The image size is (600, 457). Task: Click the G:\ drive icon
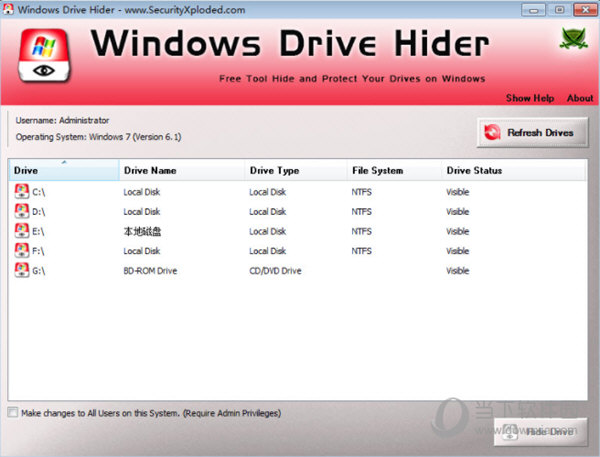(x=22, y=270)
